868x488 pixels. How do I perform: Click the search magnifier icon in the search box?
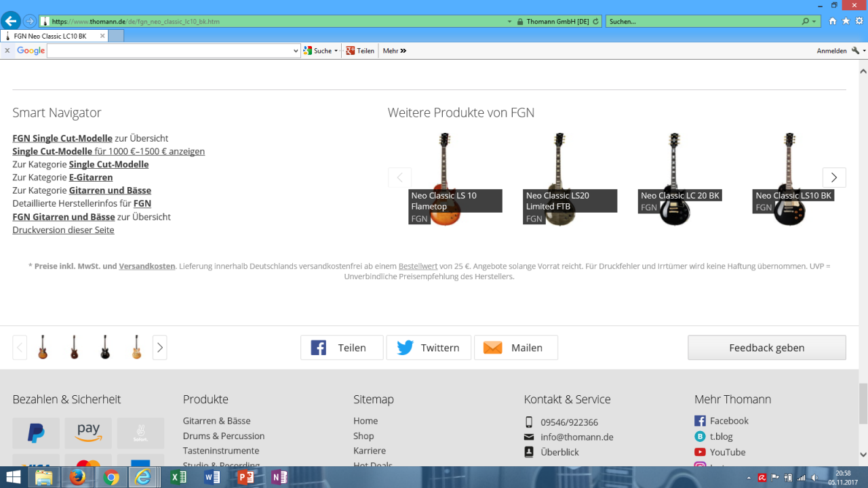[805, 22]
